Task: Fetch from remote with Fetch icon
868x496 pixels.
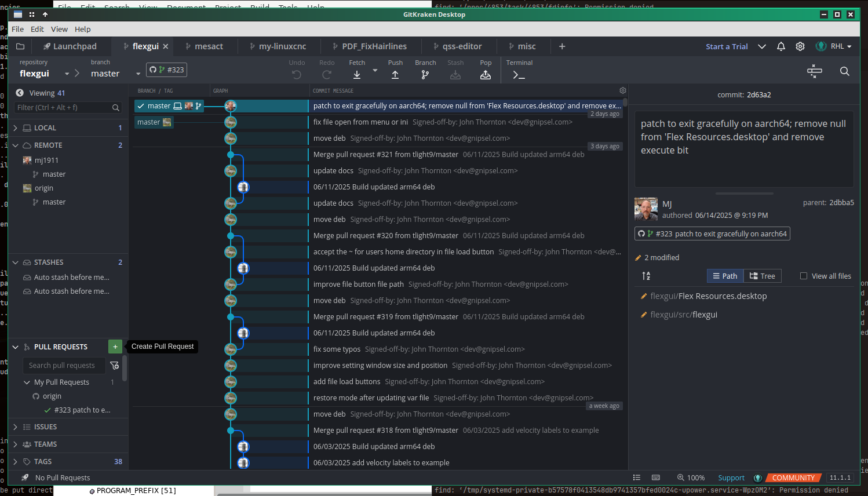Action: [x=357, y=75]
